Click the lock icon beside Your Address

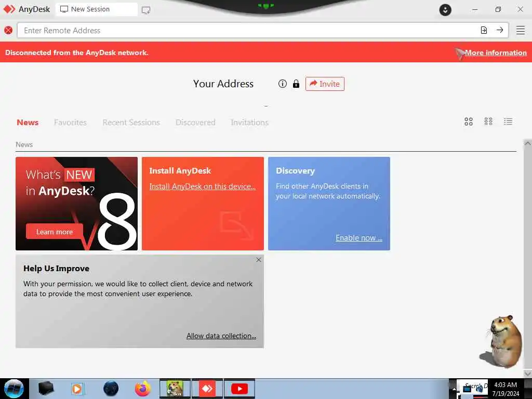click(296, 84)
